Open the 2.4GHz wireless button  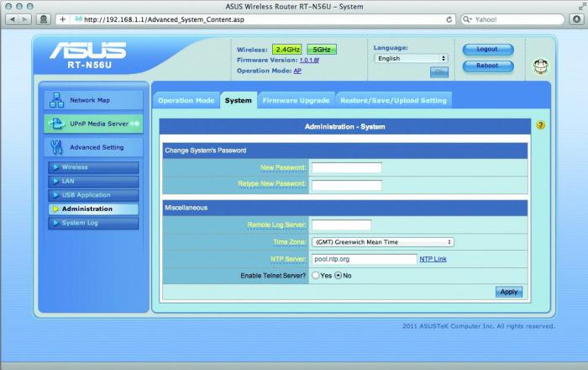coord(287,50)
